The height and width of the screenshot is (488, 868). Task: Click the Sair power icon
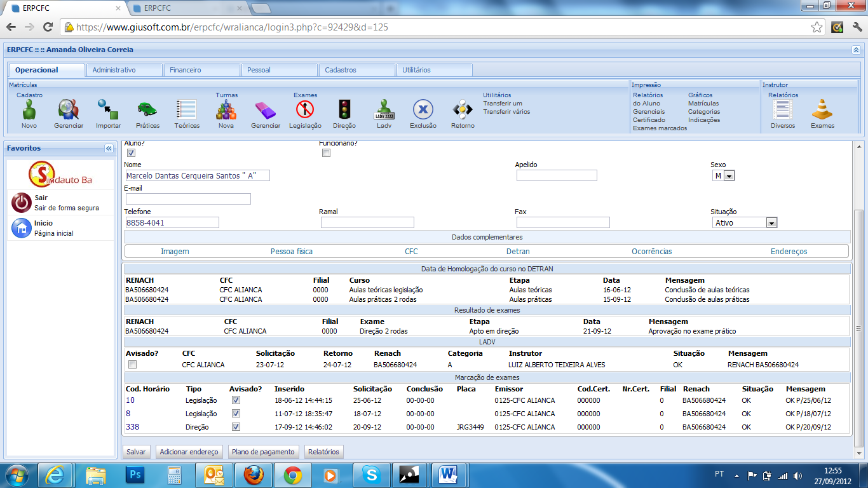coord(22,203)
